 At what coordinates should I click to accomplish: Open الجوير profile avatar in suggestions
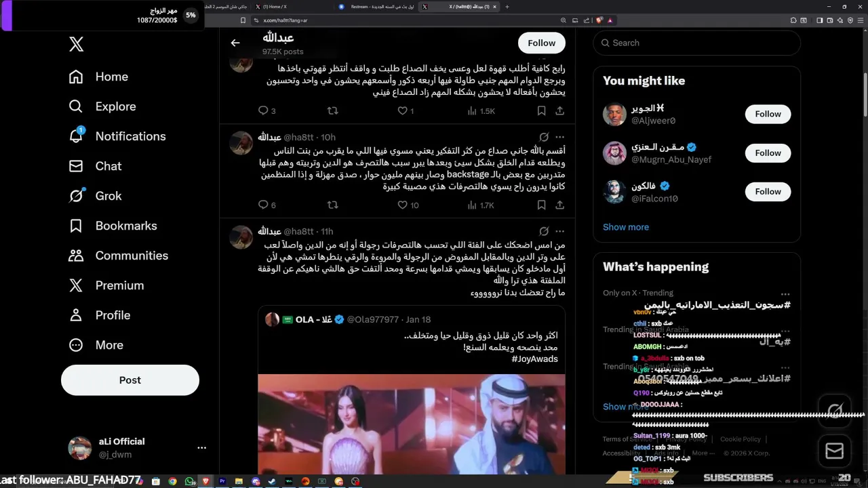[614, 114]
